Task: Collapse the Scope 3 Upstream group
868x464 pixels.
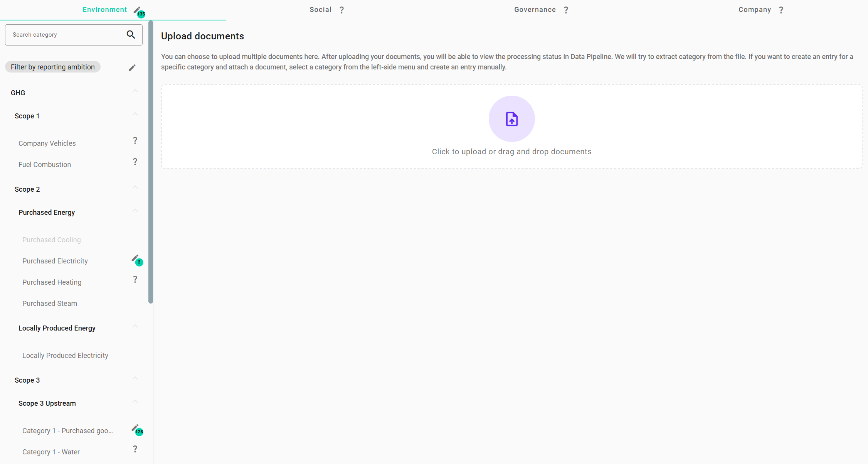Action: click(135, 402)
